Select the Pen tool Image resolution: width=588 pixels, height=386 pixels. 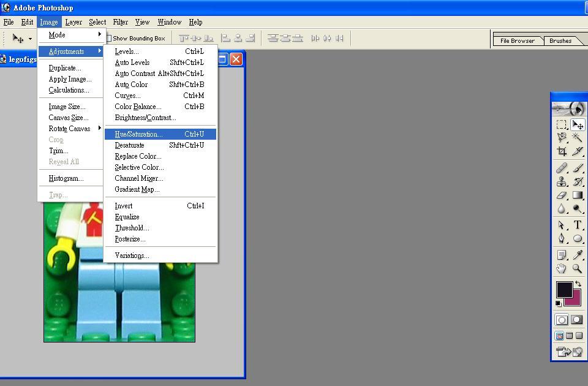point(562,238)
